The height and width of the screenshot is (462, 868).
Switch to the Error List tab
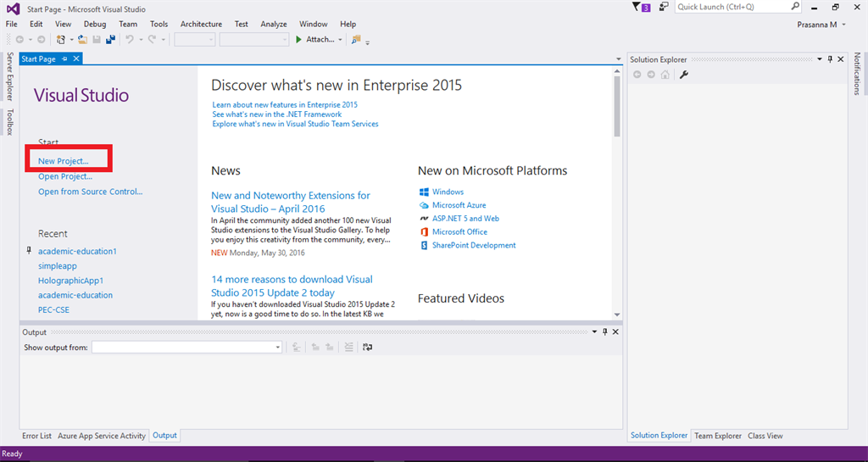click(36, 436)
